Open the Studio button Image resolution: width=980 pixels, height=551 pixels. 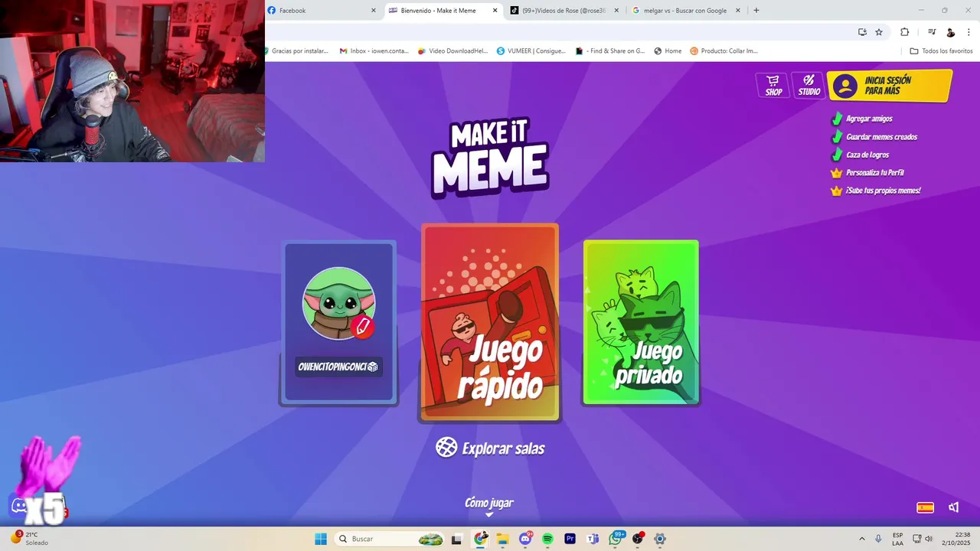[808, 85]
